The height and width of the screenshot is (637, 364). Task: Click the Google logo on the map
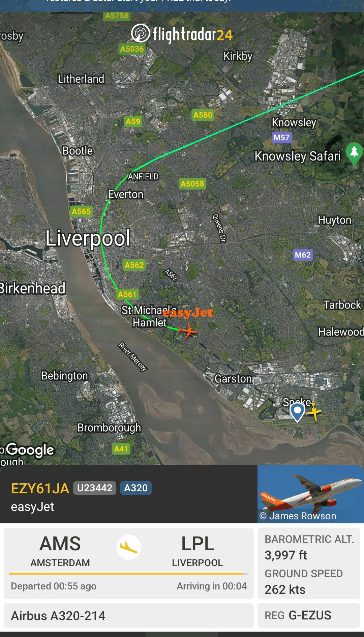pos(30,450)
